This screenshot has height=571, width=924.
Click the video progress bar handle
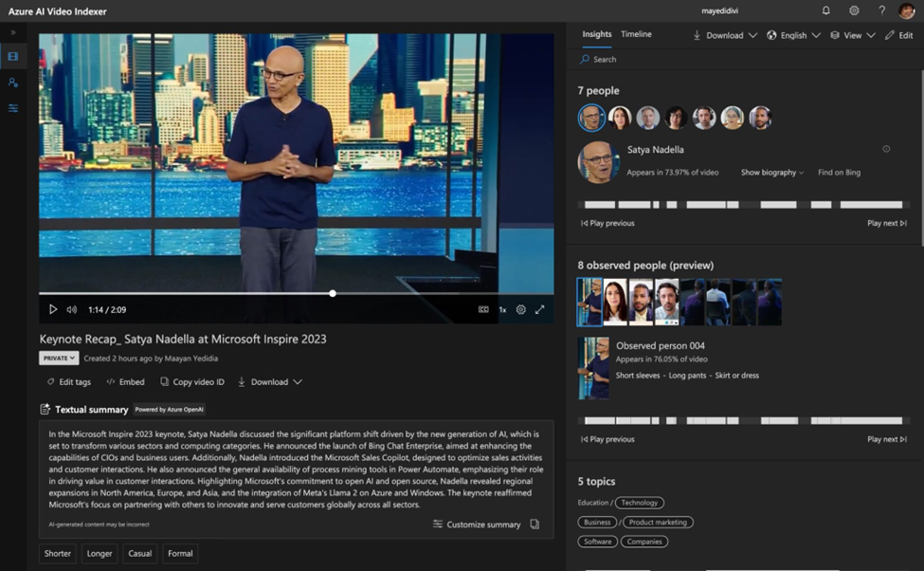coord(333,293)
